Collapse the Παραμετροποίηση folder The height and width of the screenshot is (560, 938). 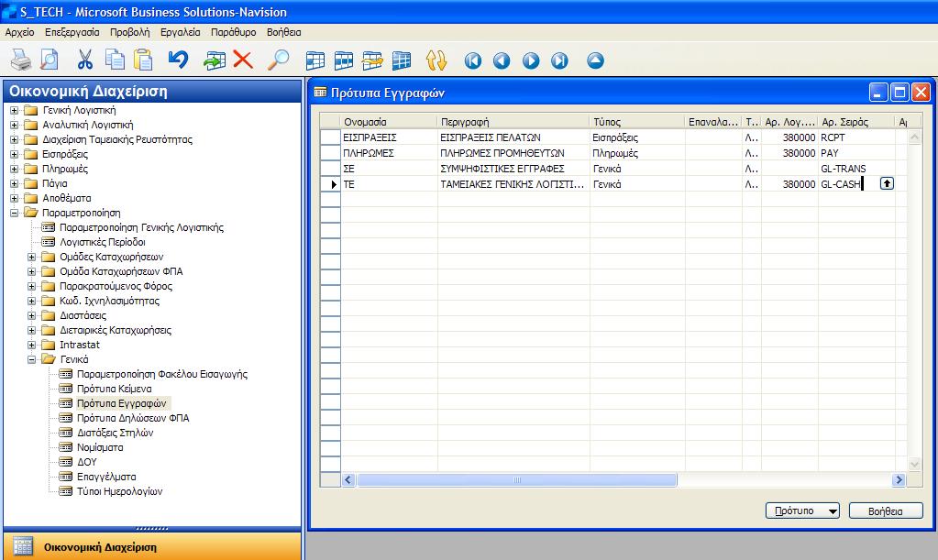15,213
